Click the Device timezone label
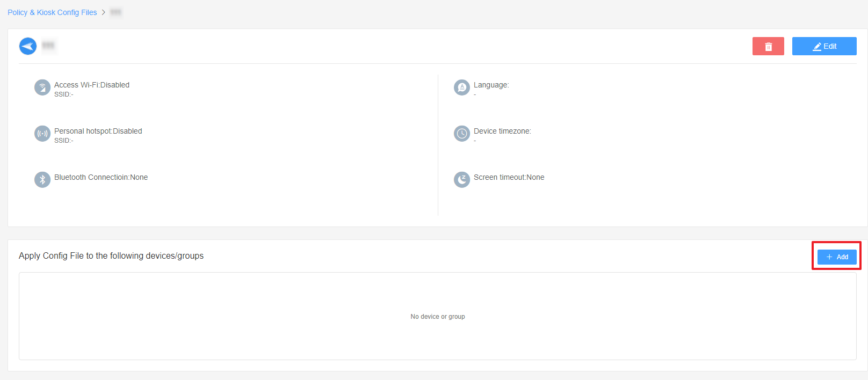The width and height of the screenshot is (868, 380). tap(502, 131)
